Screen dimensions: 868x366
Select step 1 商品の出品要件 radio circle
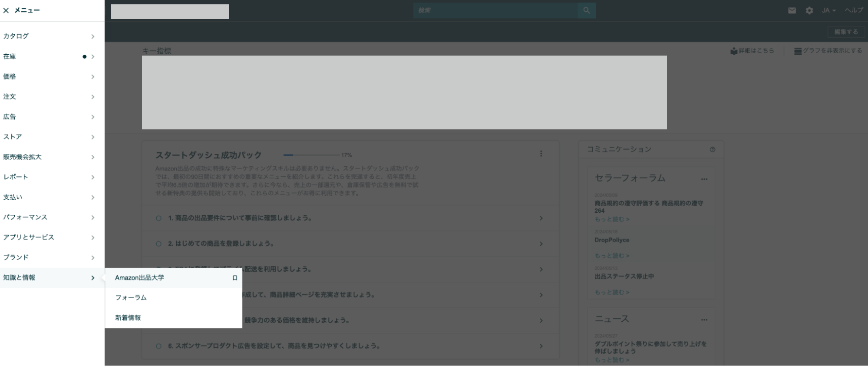coord(158,218)
